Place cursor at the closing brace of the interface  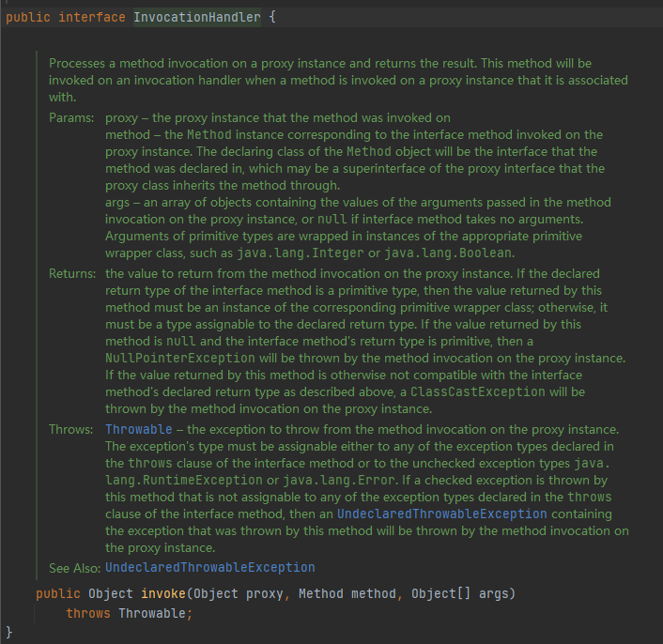[9, 632]
